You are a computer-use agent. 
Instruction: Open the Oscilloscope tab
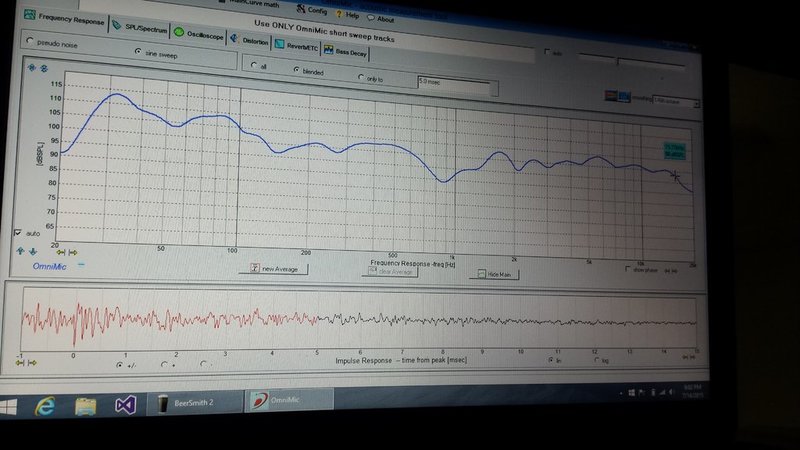point(198,34)
